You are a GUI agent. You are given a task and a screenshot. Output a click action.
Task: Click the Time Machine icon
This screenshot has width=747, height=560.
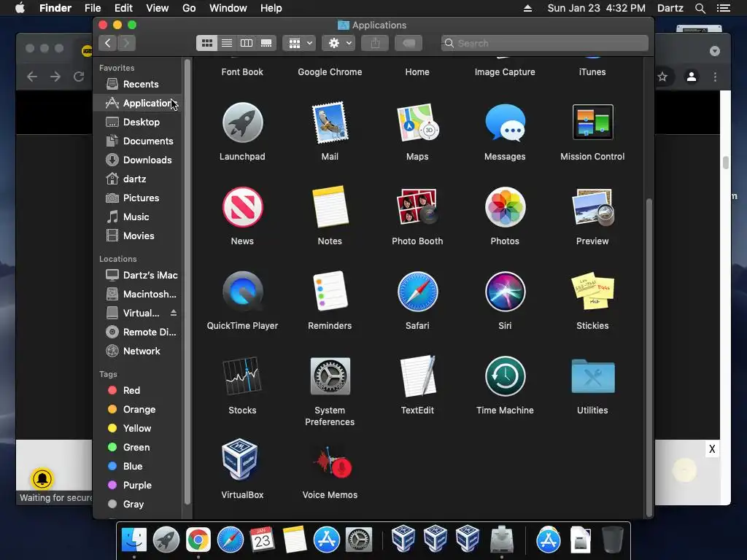click(505, 376)
